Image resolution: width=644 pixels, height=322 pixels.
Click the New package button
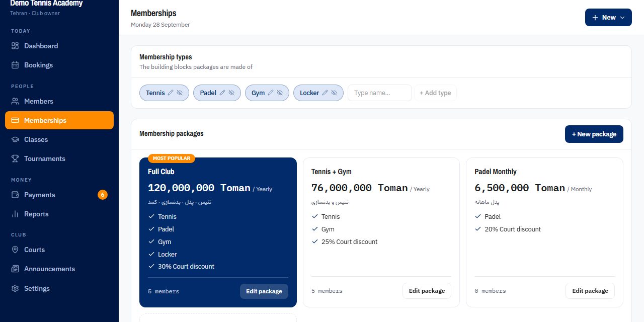(594, 134)
